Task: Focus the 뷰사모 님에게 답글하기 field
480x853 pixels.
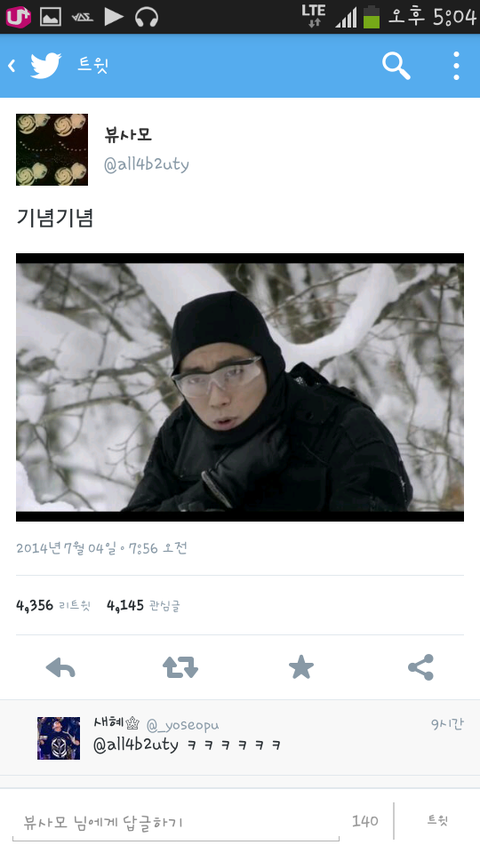Action: pos(175,821)
